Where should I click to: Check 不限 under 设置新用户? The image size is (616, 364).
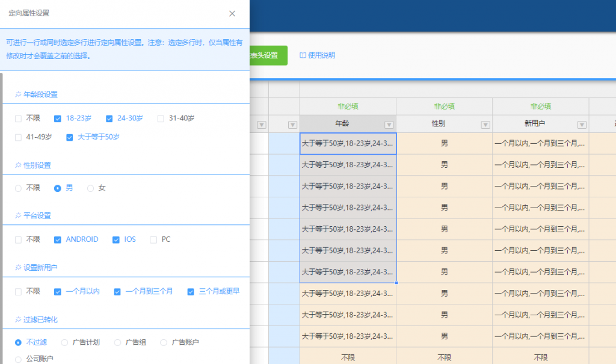18,292
